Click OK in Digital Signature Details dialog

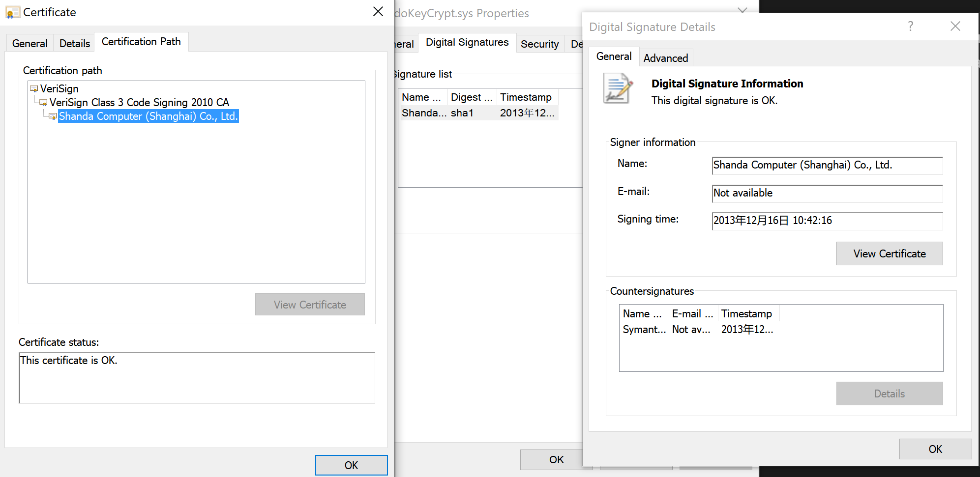point(935,449)
